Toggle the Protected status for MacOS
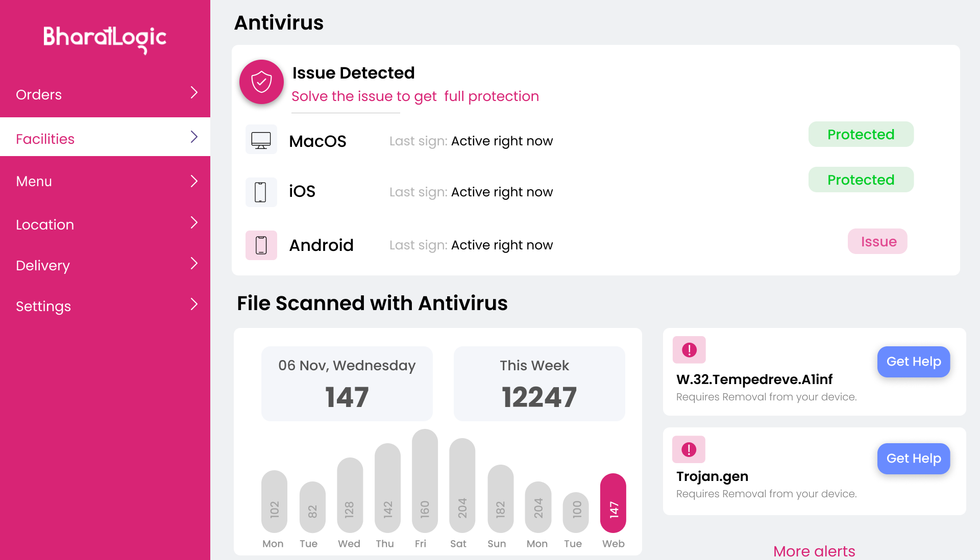980x560 pixels. point(861,134)
